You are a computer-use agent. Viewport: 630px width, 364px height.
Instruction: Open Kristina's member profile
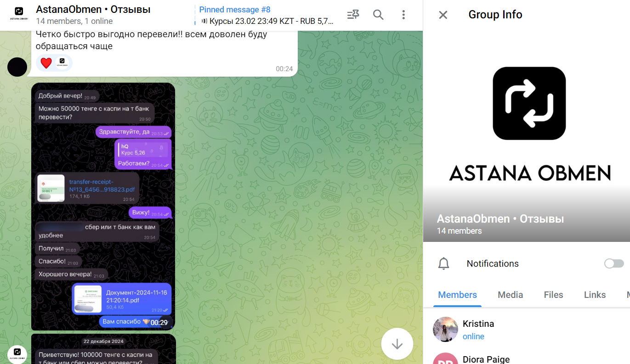(x=527, y=330)
